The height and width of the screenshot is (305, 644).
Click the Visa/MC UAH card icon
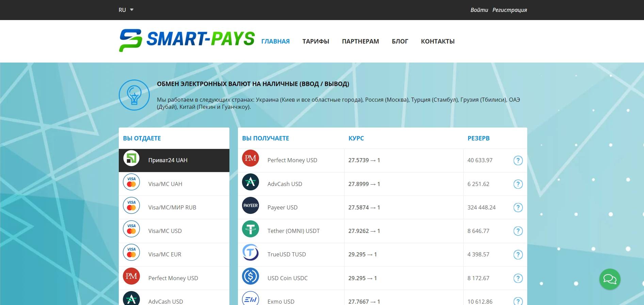(x=131, y=182)
